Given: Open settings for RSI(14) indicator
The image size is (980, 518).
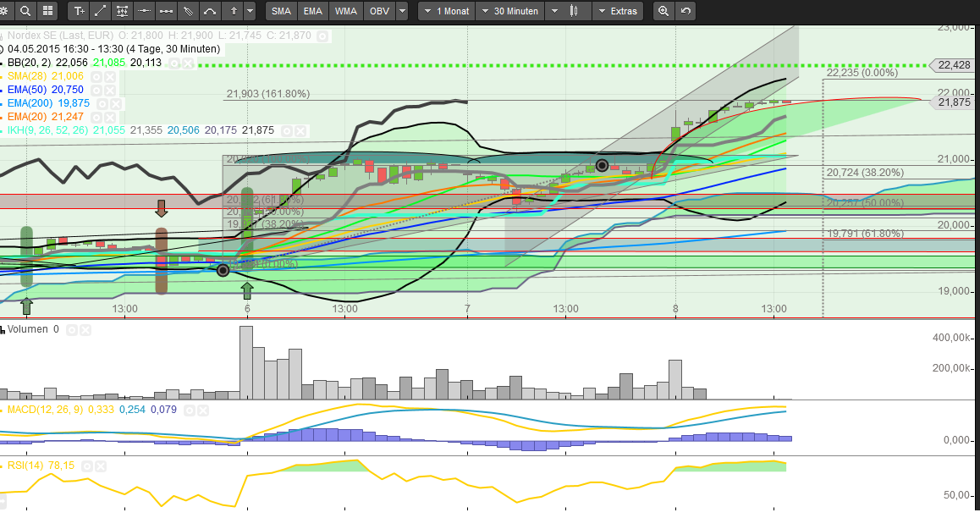Looking at the screenshot, I should tap(87, 466).
